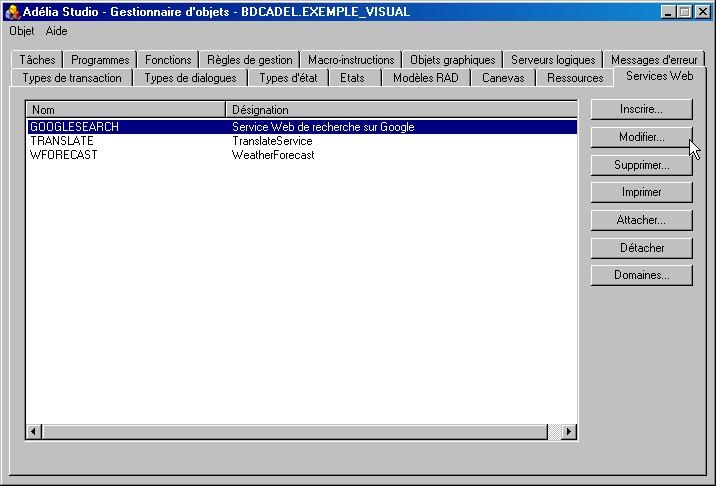Go to the Serveurs logiques tab
716x486 pixels.
[x=553, y=60]
